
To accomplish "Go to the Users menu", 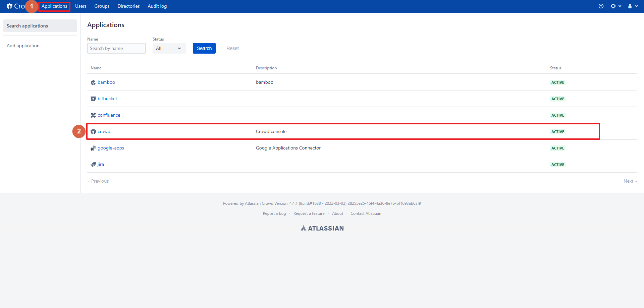I will pyautogui.click(x=81, y=6).
